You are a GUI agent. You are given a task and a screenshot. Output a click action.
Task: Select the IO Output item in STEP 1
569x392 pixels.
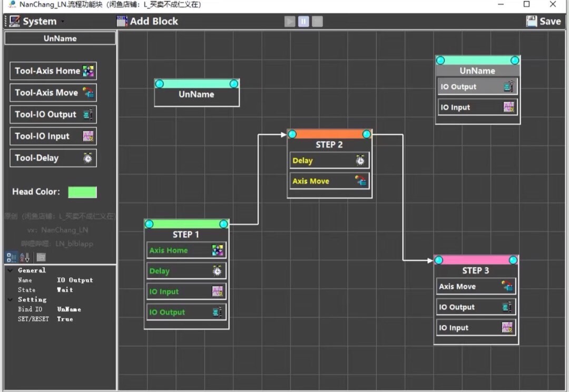187,312
